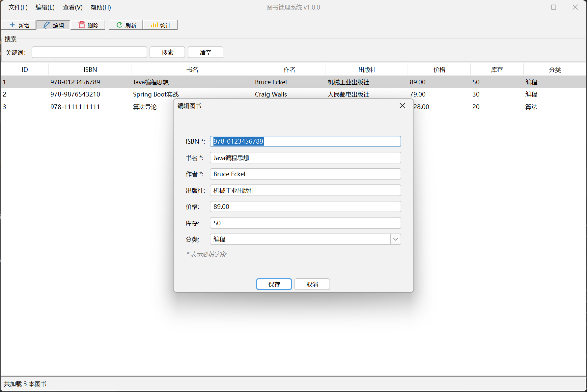Screen dimensions: 587x392
Task: Sort by the 出版社 column header
Action: pos(367,70)
